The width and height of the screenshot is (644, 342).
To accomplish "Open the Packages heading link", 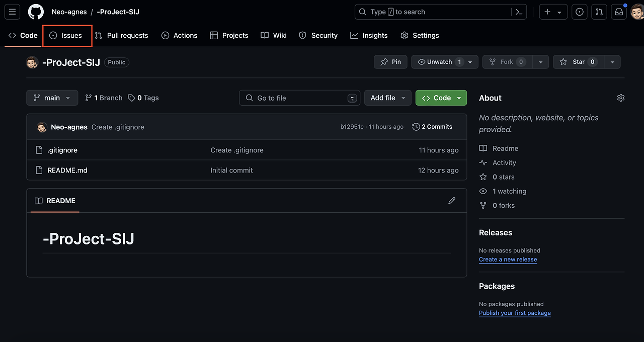I will click(497, 286).
